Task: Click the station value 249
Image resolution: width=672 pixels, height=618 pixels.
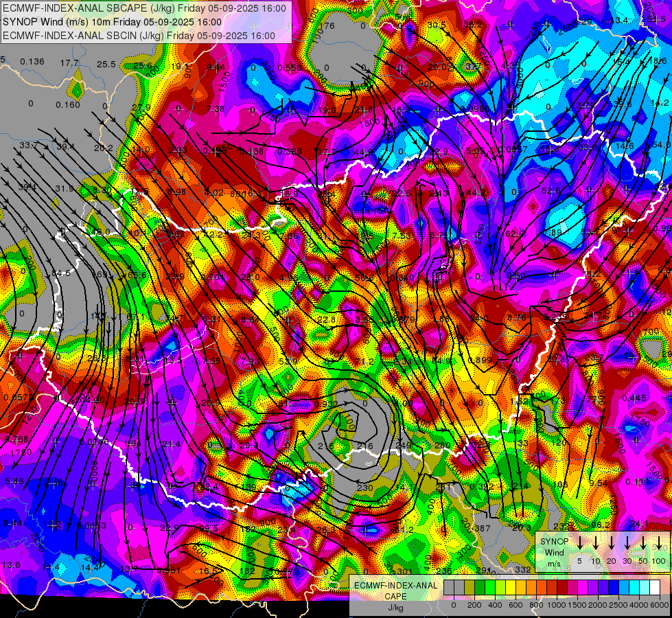Action: tap(404, 445)
